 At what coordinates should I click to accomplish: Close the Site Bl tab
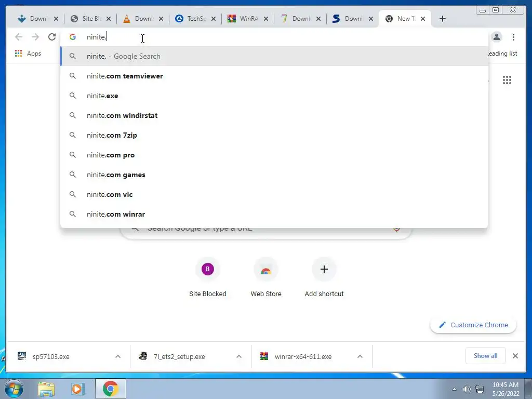pyautogui.click(x=109, y=19)
